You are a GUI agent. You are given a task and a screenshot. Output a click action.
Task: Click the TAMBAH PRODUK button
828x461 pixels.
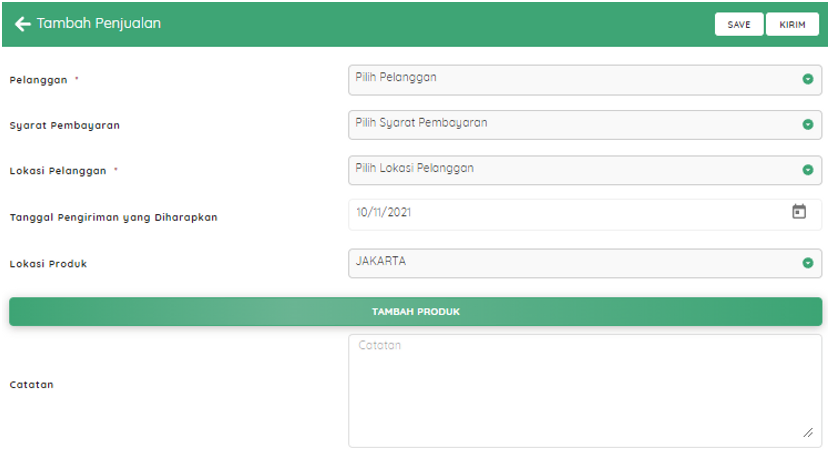(415, 312)
